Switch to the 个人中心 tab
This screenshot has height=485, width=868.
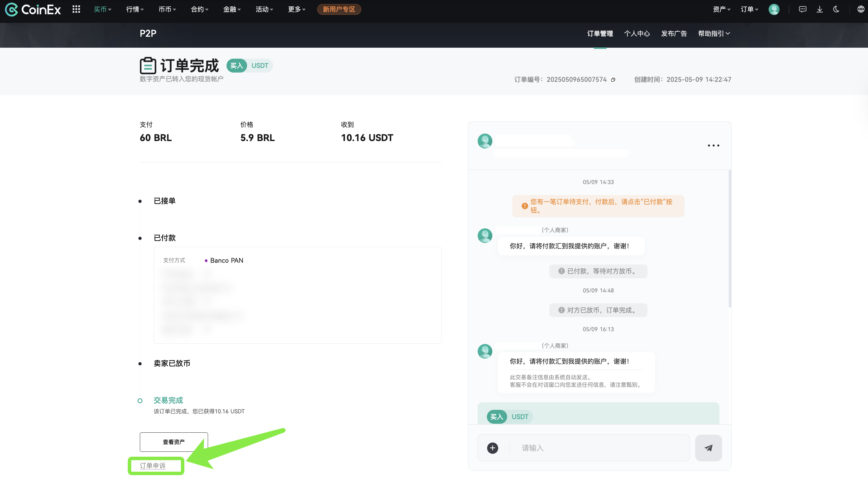pyautogui.click(x=637, y=33)
